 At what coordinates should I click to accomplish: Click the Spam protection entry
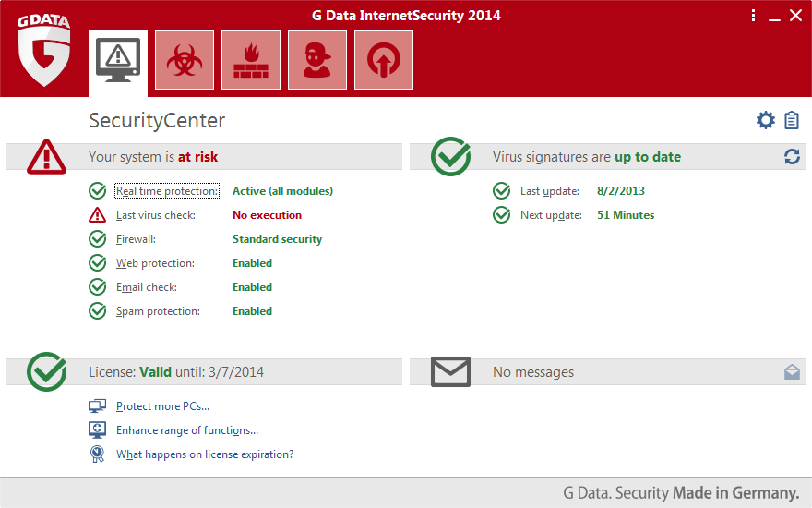click(x=158, y=311)
